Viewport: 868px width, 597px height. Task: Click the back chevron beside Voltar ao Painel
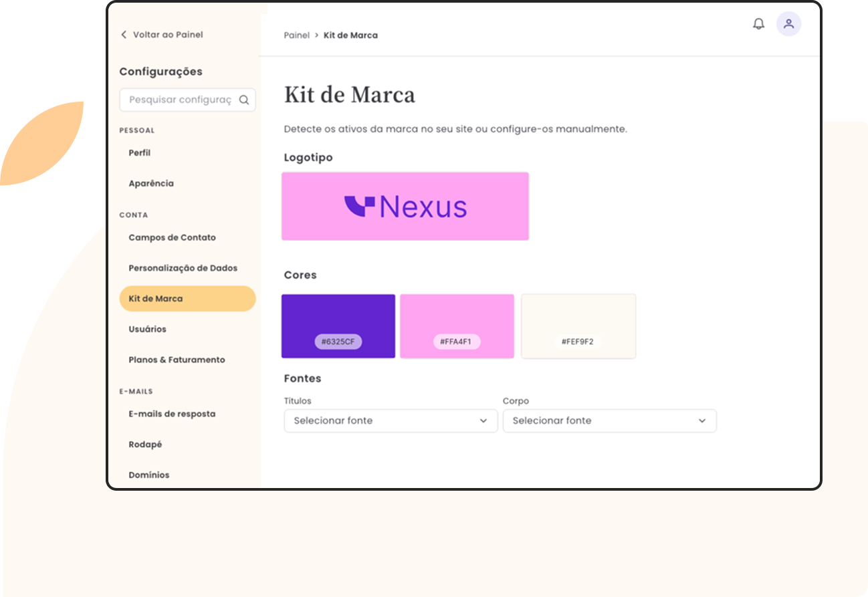pyautogui.click(x=124, y=35)
